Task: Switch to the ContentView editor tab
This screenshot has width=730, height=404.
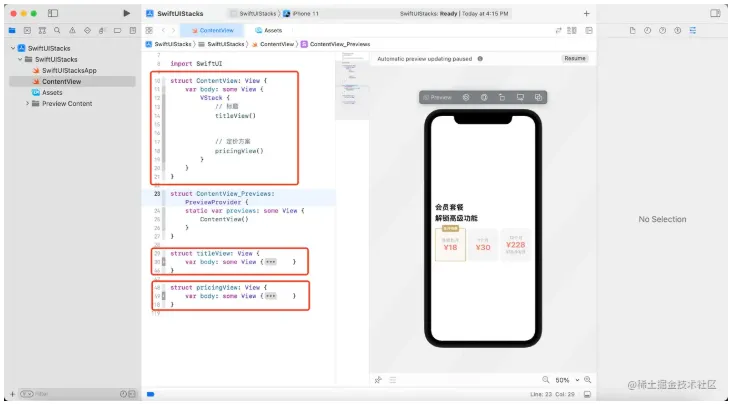Action: pos(213,31)
